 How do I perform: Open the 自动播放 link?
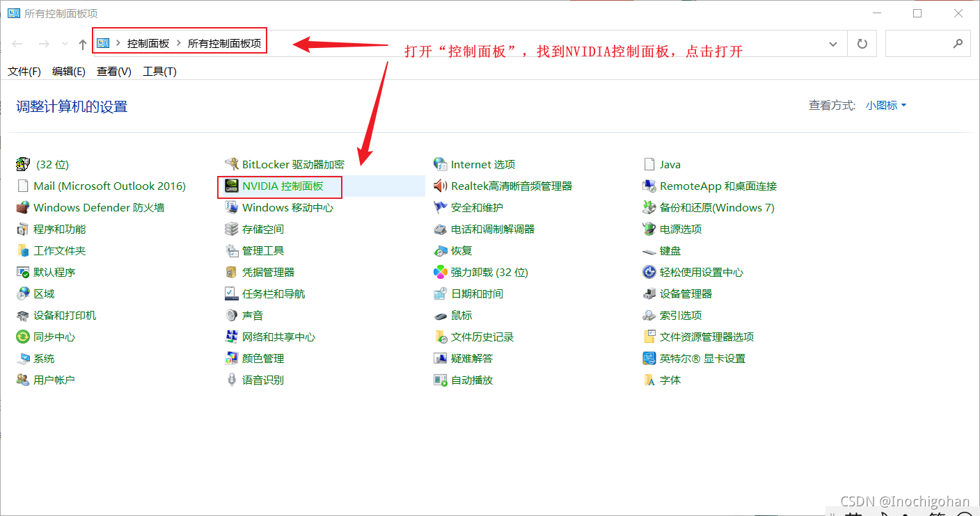click(x=472, y=380)
